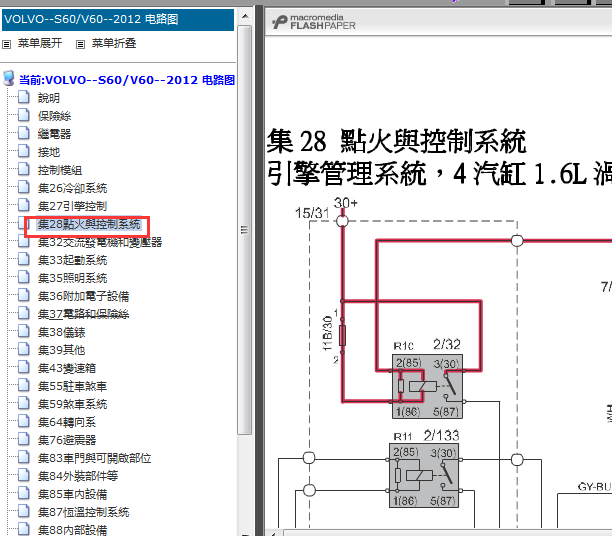Image resolution: width=612 pixels, height=536 pixels.
Task: Open 集43變速箱 in the tree
Action: [x=67, y=368]
